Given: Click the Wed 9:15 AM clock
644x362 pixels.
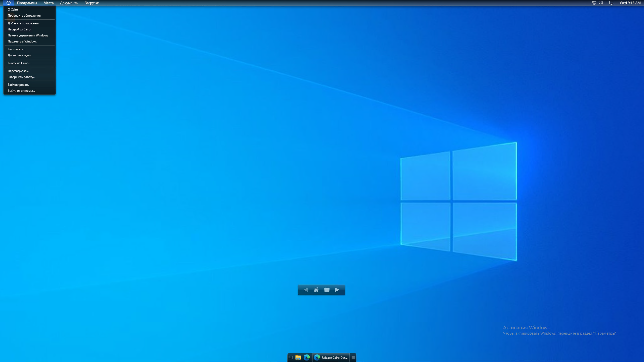Looking at the screenshot, I should (x=630, y=3).
